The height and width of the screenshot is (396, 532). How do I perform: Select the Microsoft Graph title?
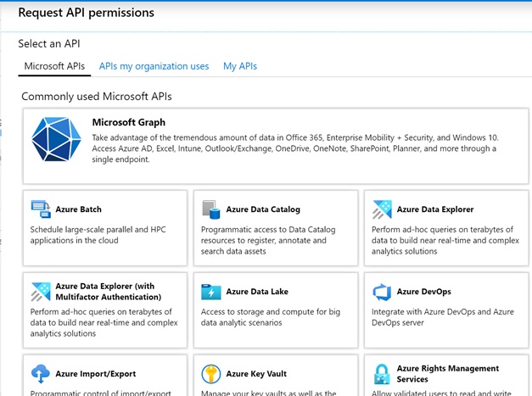[x=129, y=122]
